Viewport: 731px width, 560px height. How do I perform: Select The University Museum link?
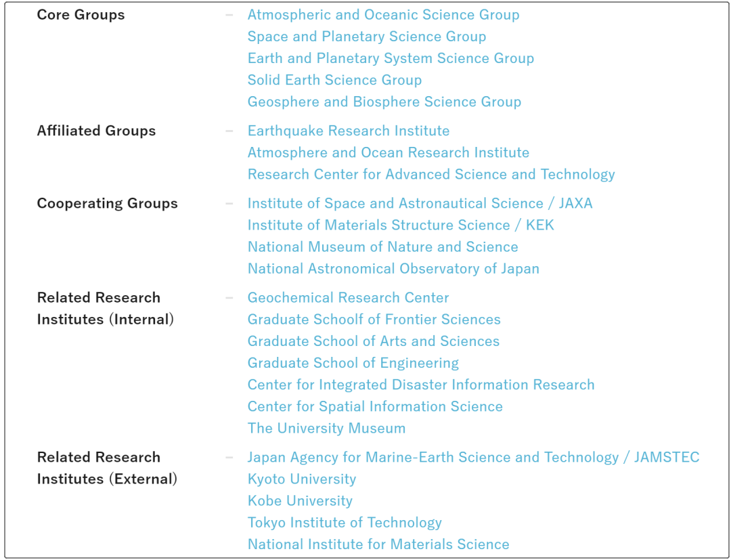pos(326,428)
